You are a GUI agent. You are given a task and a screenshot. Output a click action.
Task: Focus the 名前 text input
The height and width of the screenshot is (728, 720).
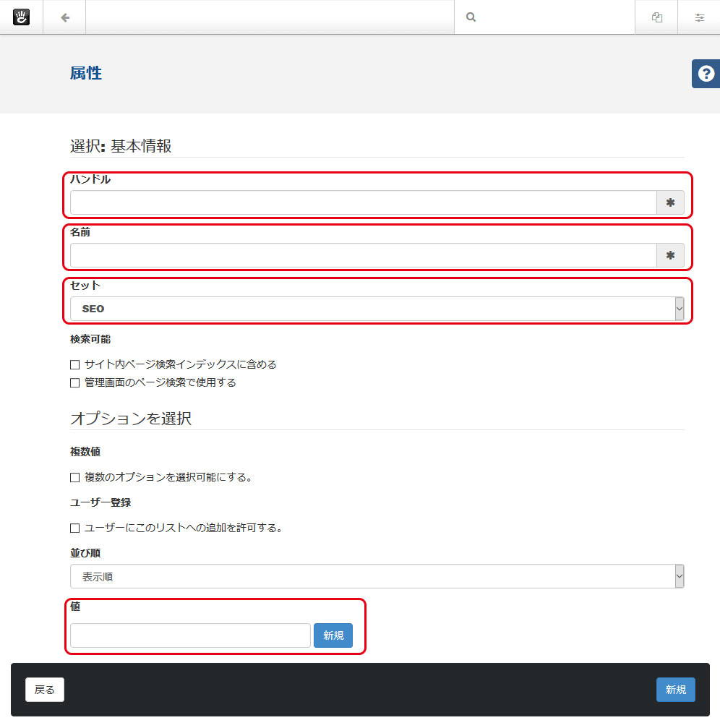[x=364, y=255]
